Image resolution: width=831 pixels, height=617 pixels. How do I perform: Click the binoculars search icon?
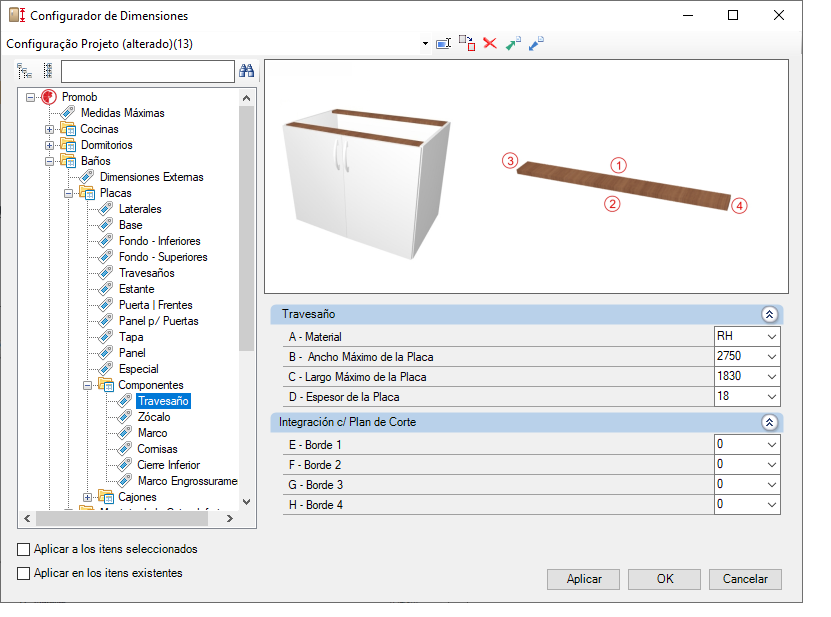click(x=246, y=70)
